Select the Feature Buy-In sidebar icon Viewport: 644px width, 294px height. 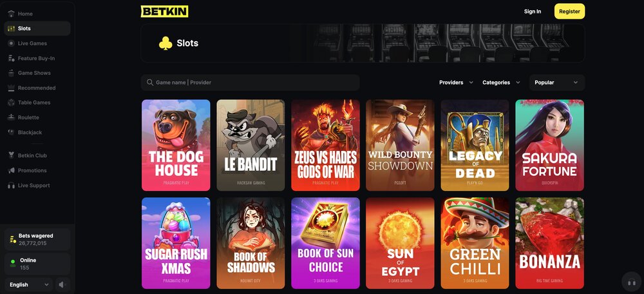[x=11, y=59]
